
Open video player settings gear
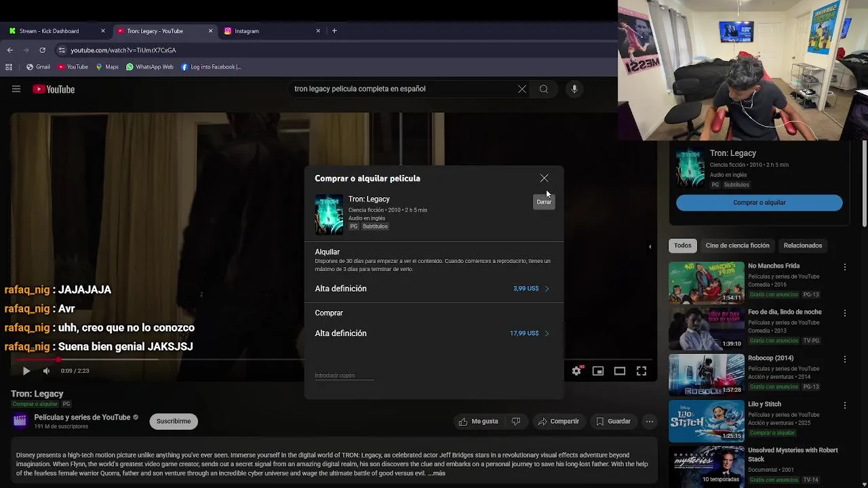point(576,371)
